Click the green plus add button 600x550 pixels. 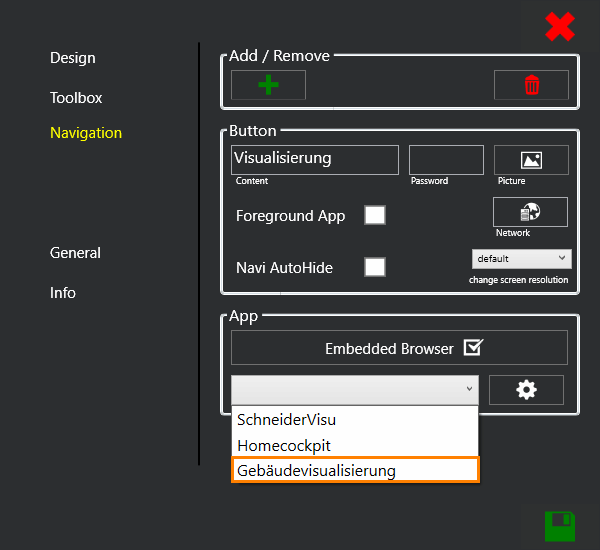pyautogui.click(x=268, y=85)
